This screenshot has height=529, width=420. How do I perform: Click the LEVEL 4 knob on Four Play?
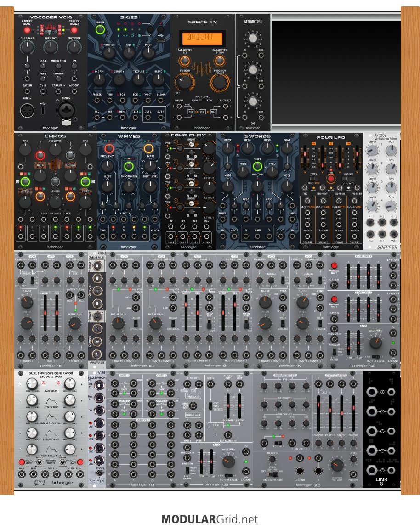(209, 207)
